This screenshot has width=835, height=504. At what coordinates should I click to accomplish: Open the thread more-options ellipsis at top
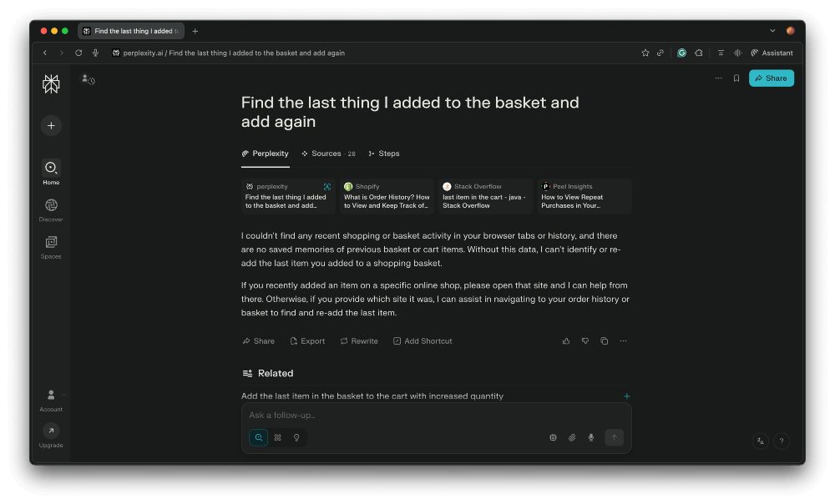718,78
